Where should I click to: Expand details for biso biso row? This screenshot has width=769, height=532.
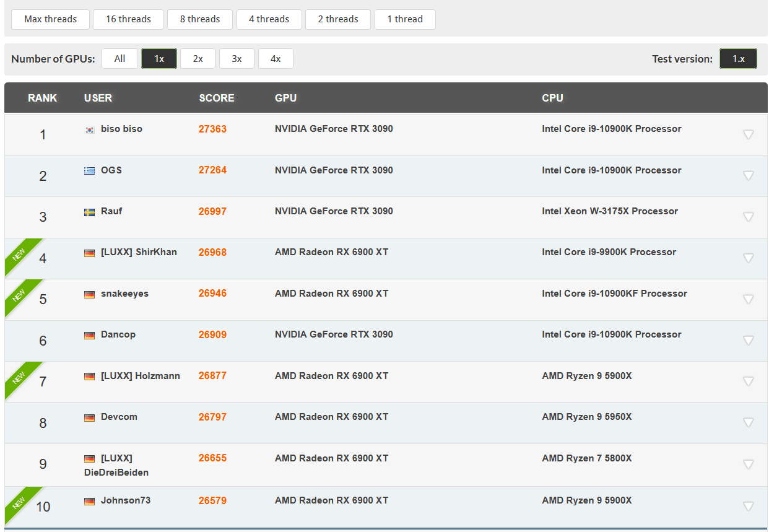pyautogui.click(x=748, y=134)
